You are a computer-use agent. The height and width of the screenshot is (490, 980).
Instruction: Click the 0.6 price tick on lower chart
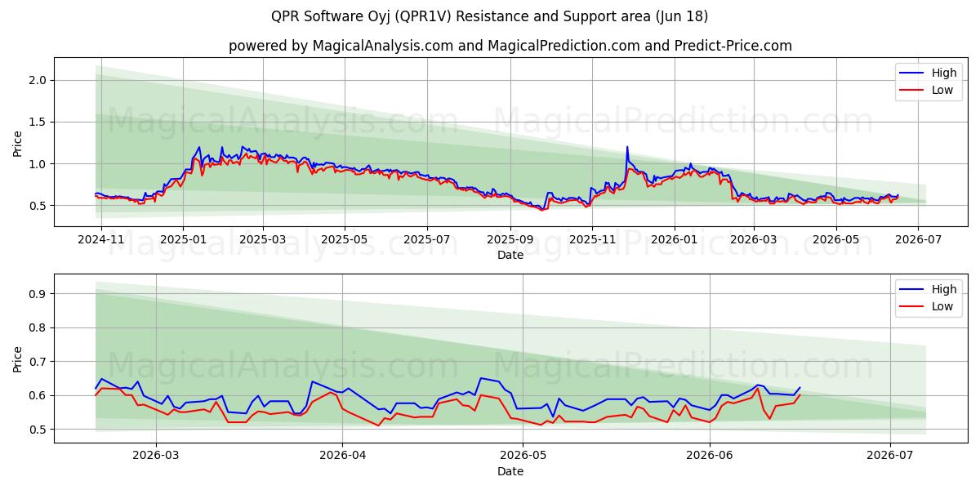(39, 395)
